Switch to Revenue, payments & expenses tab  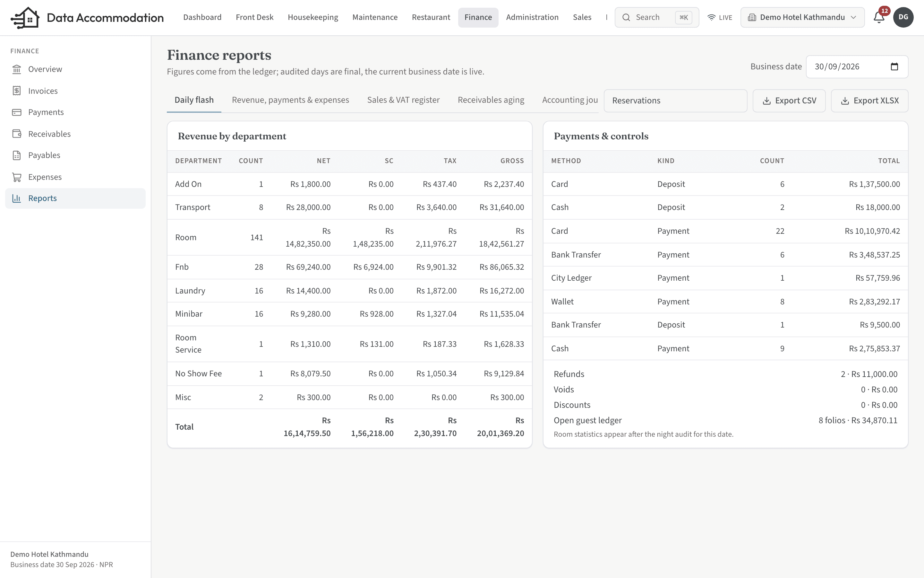(x=290, y=100)
